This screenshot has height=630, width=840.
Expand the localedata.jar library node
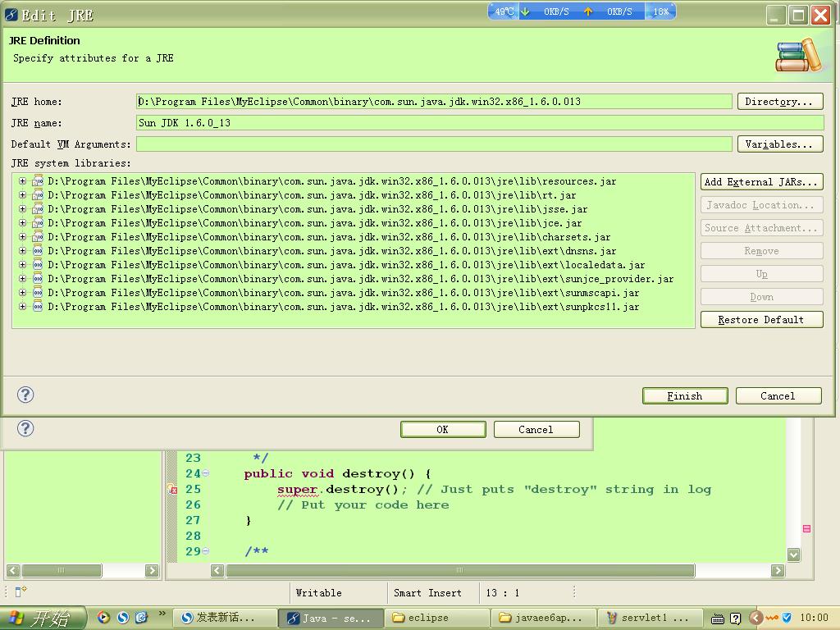tap(22, 265)
